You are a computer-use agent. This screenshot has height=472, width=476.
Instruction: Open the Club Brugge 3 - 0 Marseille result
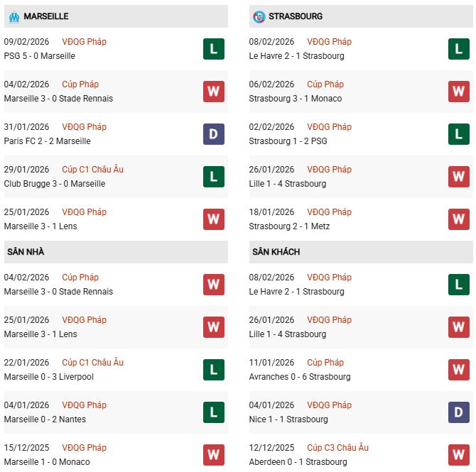coord(55,184)
